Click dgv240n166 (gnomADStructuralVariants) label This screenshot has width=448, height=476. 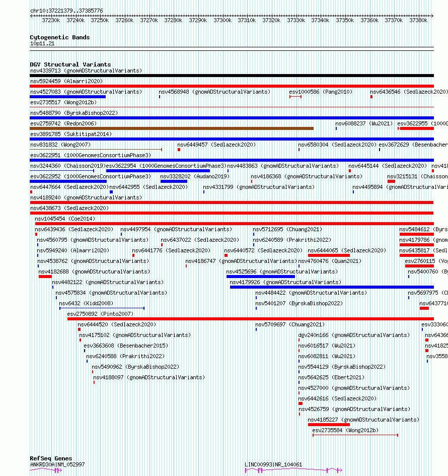[x=354, y=335]
